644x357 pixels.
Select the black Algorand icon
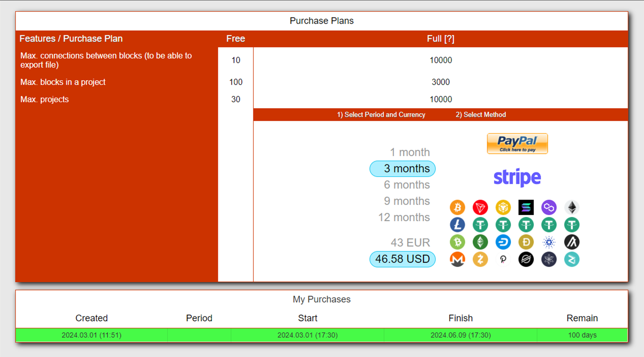click(x=572, y=242)
